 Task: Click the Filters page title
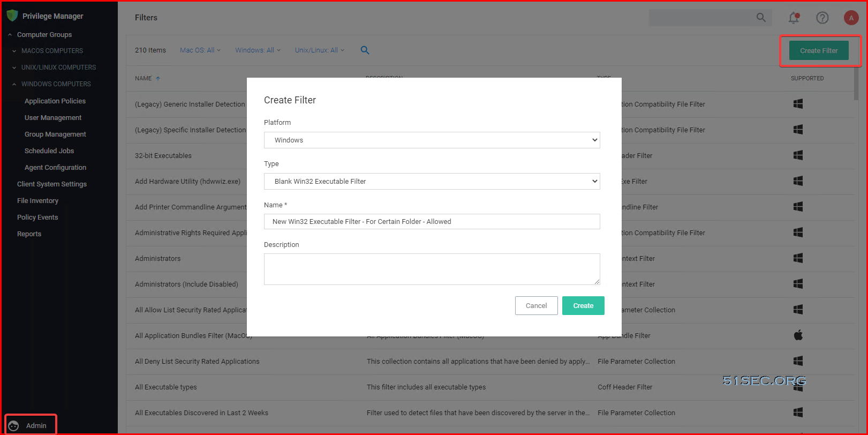146,18
